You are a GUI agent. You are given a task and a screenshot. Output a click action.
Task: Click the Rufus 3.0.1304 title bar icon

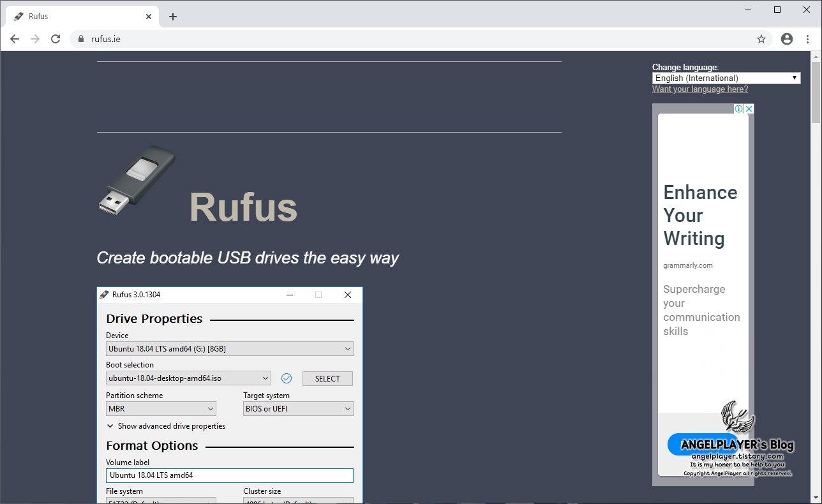click(104, 295)
